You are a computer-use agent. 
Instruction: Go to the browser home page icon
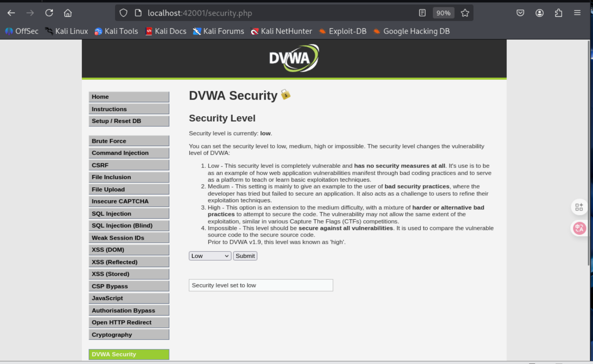[68, 13]
